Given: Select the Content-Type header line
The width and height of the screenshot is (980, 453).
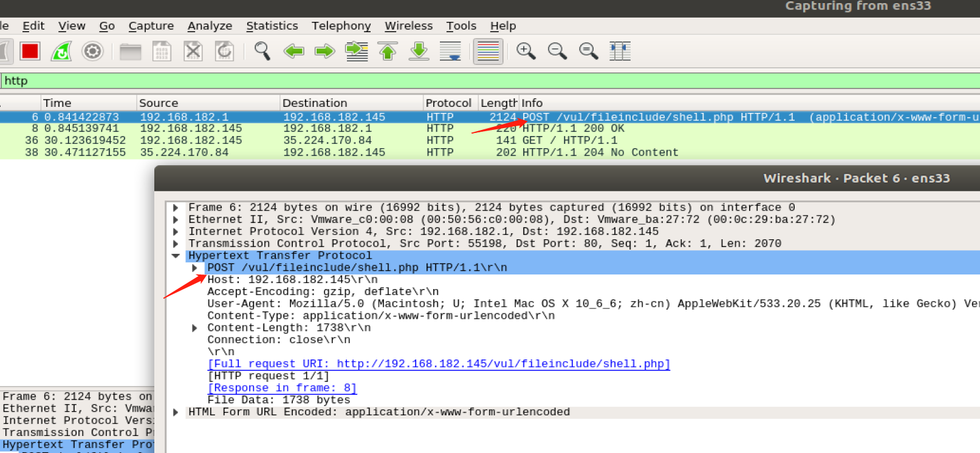Looking at the screenshot, I should tap(381, 316).
